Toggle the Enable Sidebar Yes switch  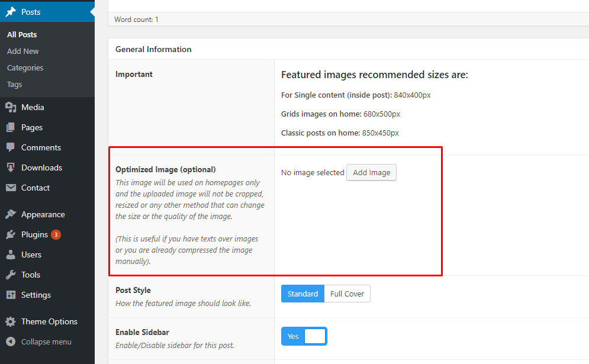(x=304, y=336)
